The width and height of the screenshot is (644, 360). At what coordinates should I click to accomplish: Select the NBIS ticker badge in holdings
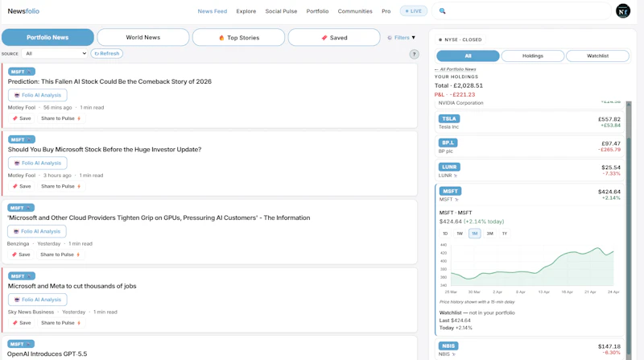[448, 346]
